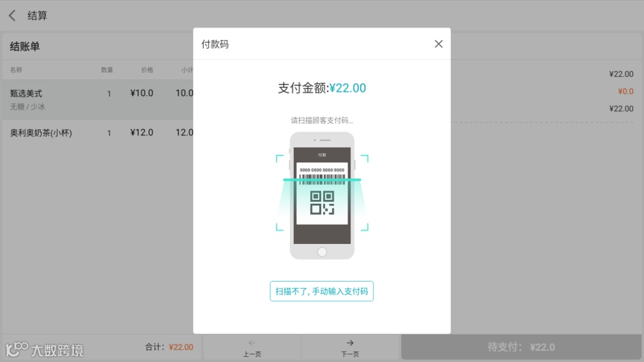Click the 请扫描顾客支付码 prompt text
The image size is (644, 362).
click(x=321, y=120)
